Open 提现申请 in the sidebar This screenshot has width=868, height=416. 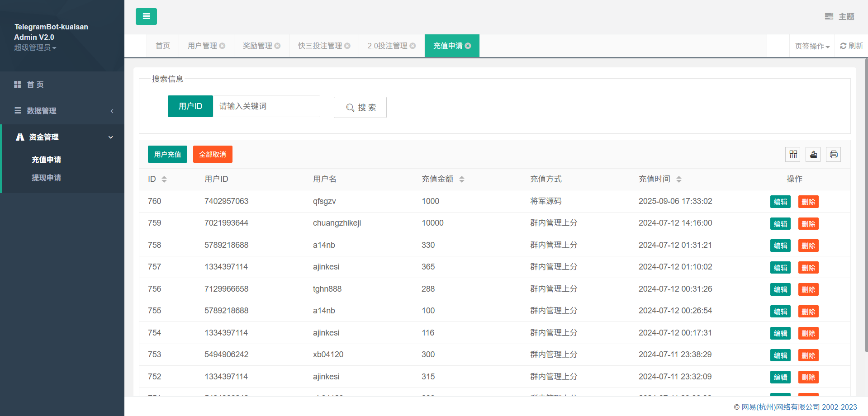pyautogui.click(x=46, y=178)
